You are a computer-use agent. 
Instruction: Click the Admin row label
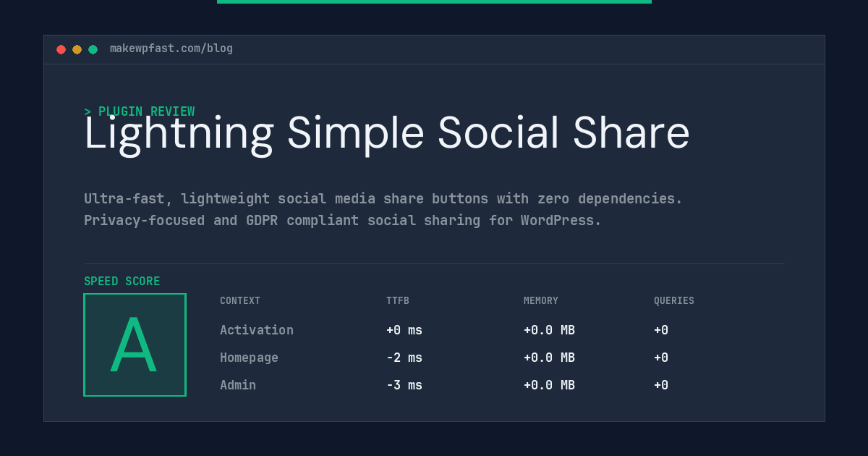(238, 385)
